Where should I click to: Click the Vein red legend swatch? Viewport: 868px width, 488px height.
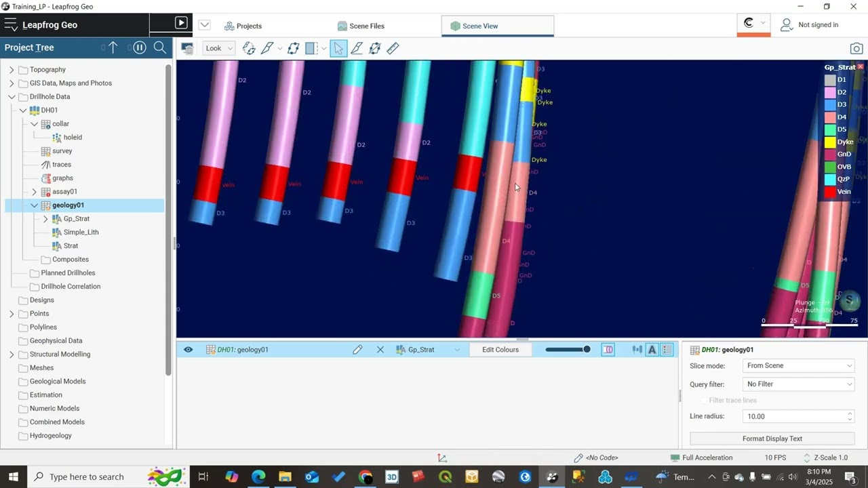829,192
